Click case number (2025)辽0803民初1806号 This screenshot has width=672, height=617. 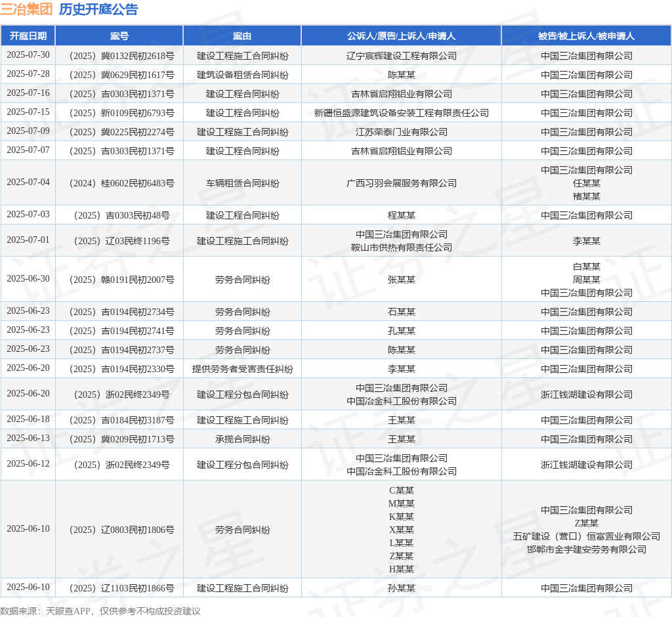[121, 530]
